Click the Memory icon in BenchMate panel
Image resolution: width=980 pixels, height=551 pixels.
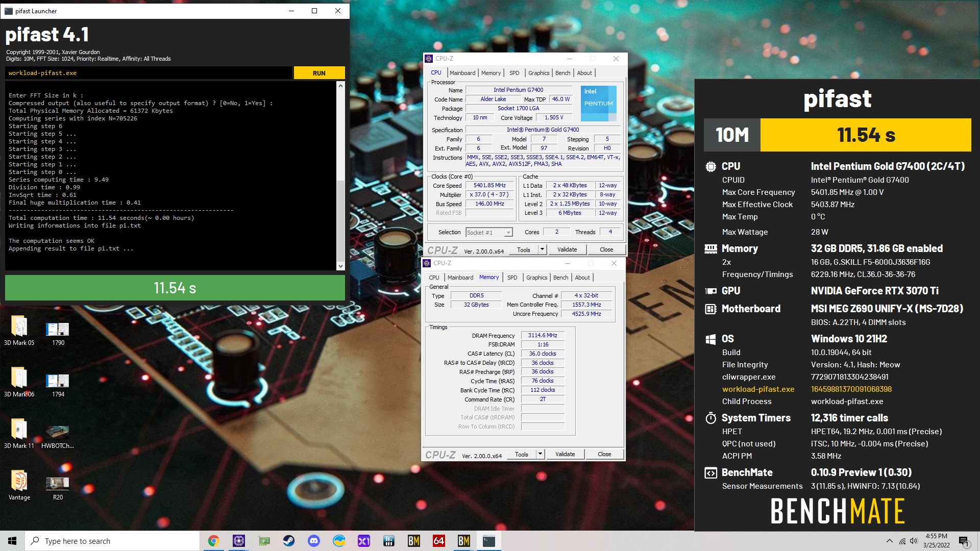click(x=710, y=248)
